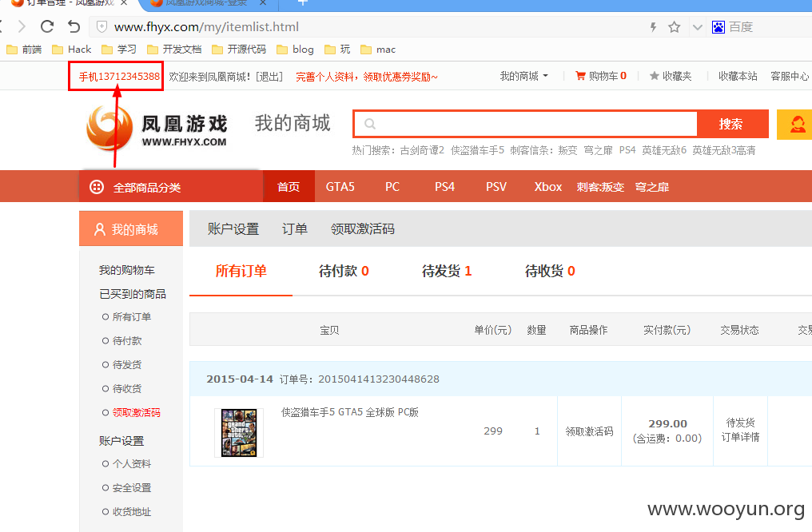Open GTA5 navigation item

pos(340,186)
